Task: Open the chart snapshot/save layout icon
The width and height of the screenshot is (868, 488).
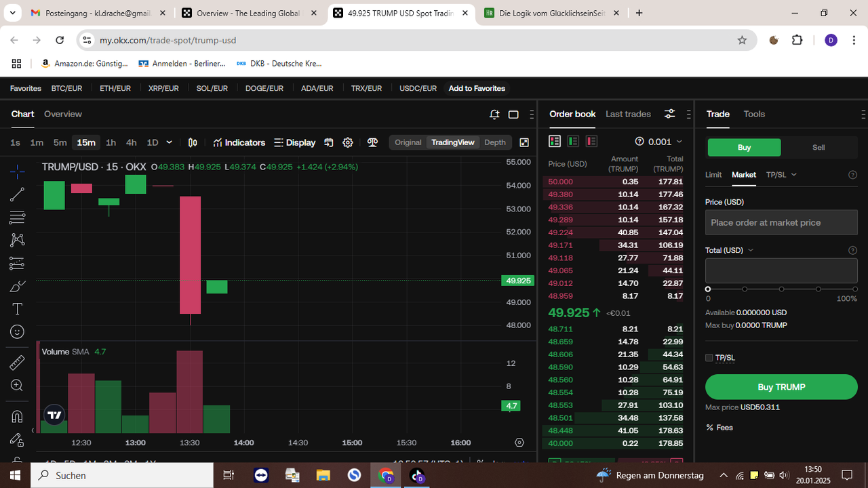Action: pos(329,142)
